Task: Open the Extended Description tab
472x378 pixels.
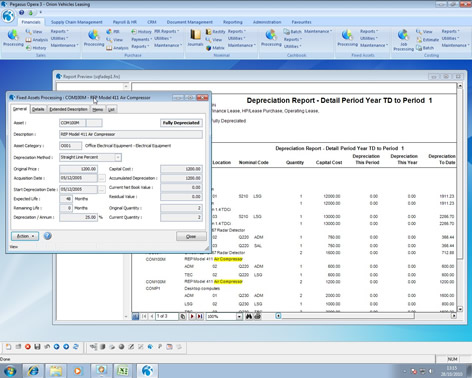Action: point(68,109)
